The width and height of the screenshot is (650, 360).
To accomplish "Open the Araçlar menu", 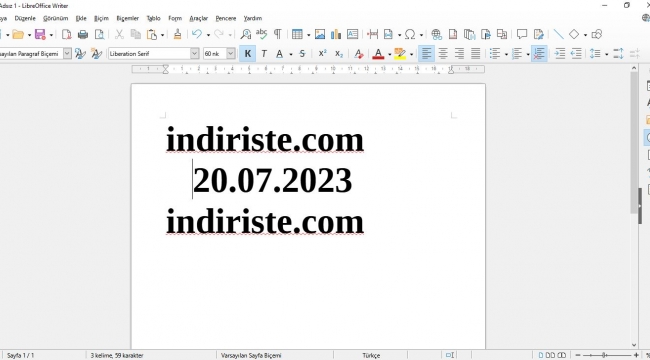I will click(199, 18).
